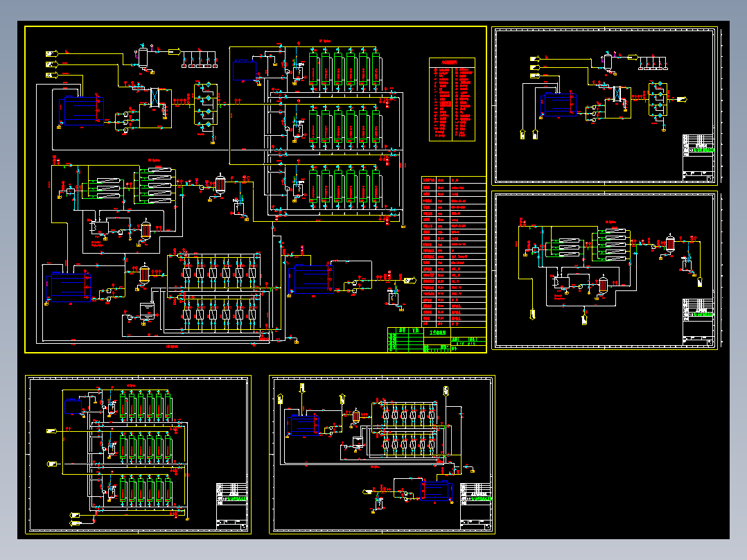Click the crossed exchanger box in top-right sheet
This screenshot has height=560, width=747.
pos(617,93)
